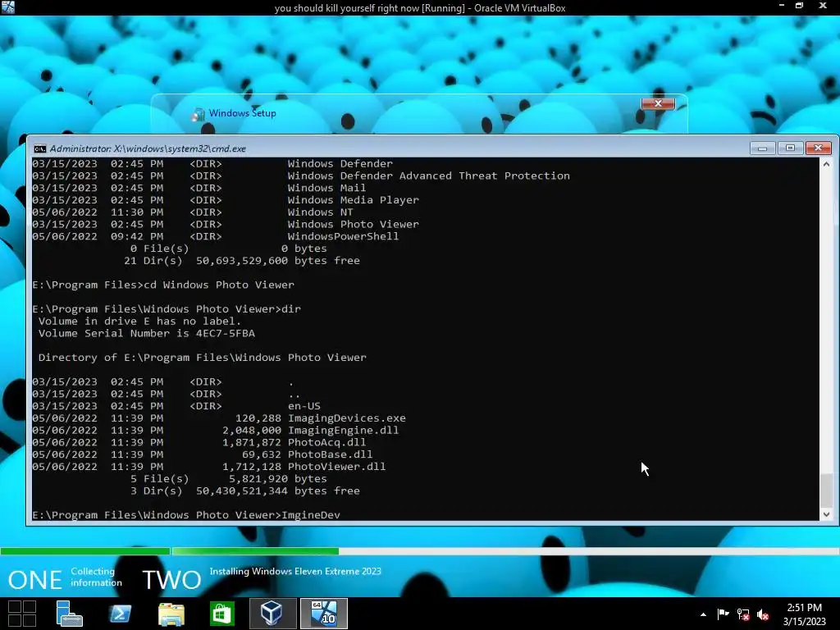Click the Volume Serial Number 4EC7-5FBA text

pos(147,333)
